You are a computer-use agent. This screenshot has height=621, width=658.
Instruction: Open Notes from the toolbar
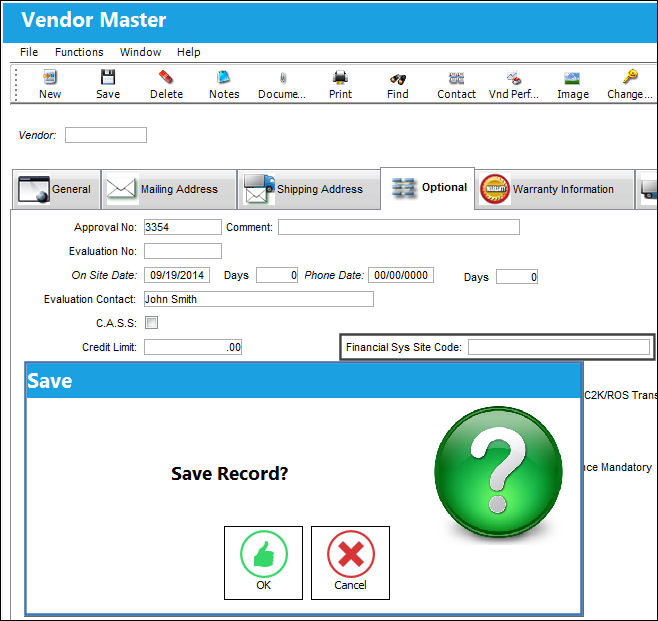[x=224, y=85]
